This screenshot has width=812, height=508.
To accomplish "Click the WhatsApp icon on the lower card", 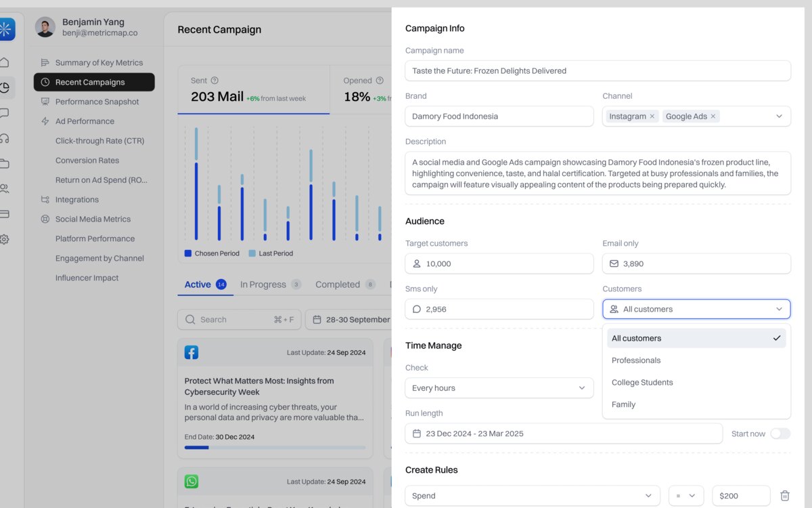I will 191,482.
